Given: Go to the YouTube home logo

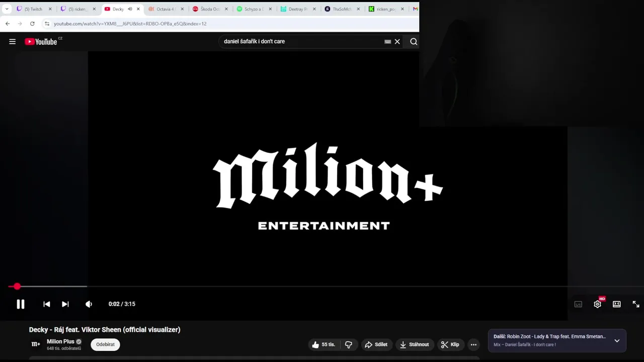Looking at the screenshot, I should [x=42, y=42].
